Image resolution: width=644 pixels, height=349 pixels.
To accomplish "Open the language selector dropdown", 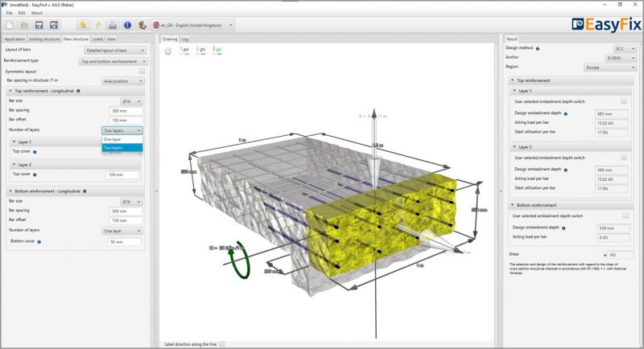I will (x=192, y=26).
